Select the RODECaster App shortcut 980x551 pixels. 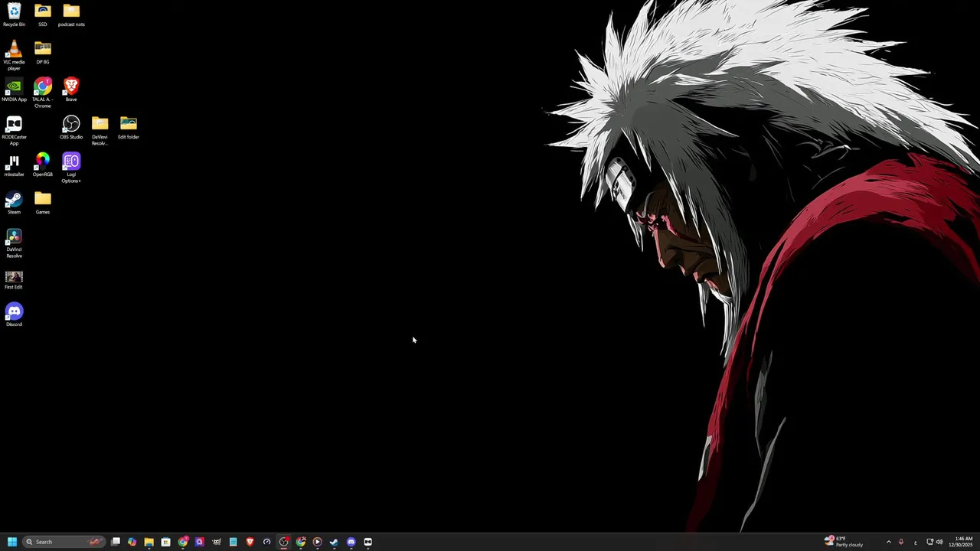coord(14,131)
